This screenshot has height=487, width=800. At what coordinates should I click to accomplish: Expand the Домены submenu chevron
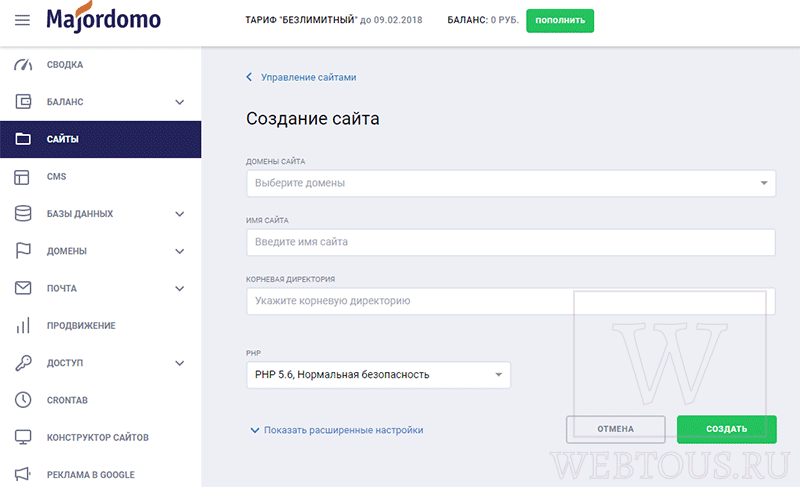point(180,251)
